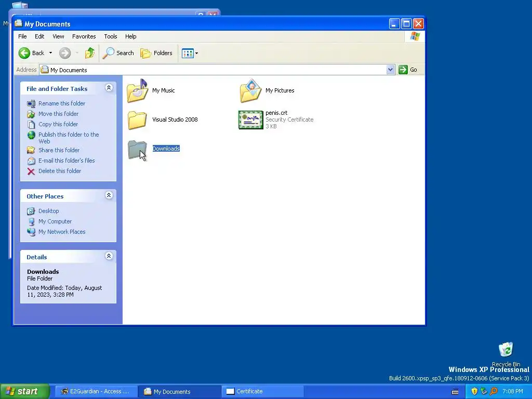Image resolution: width=532 pixels, height=399 pixels.
Task: Click Move this folder link
Action: (58, 114)
